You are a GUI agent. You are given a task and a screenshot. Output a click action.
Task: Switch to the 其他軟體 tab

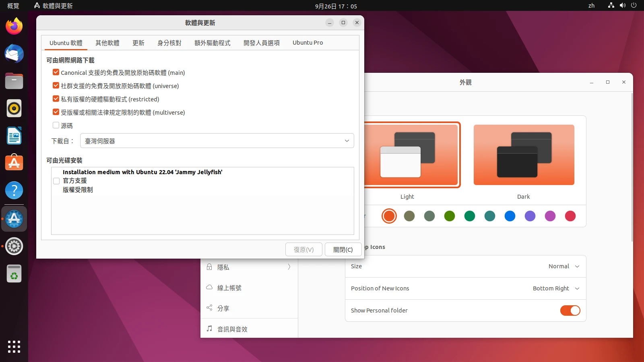click(x=107, y=43)
